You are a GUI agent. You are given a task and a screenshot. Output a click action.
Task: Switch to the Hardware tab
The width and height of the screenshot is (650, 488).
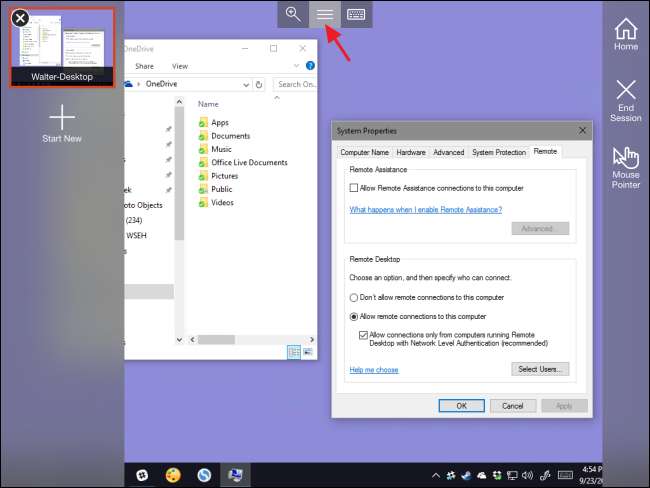(x=411, y=152)
